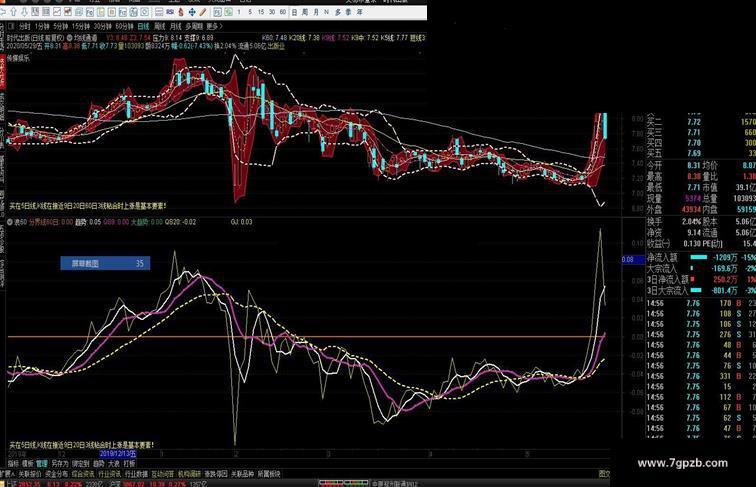Select the 月线 monthly tab
756x487 pixels.
[176, 27]
